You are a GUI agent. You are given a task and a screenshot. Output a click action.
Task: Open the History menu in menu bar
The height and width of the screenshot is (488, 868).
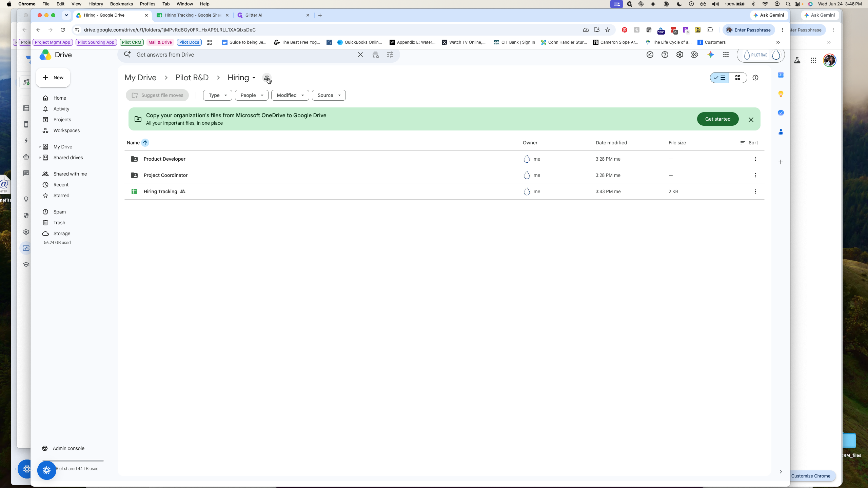tap(96, 4)
